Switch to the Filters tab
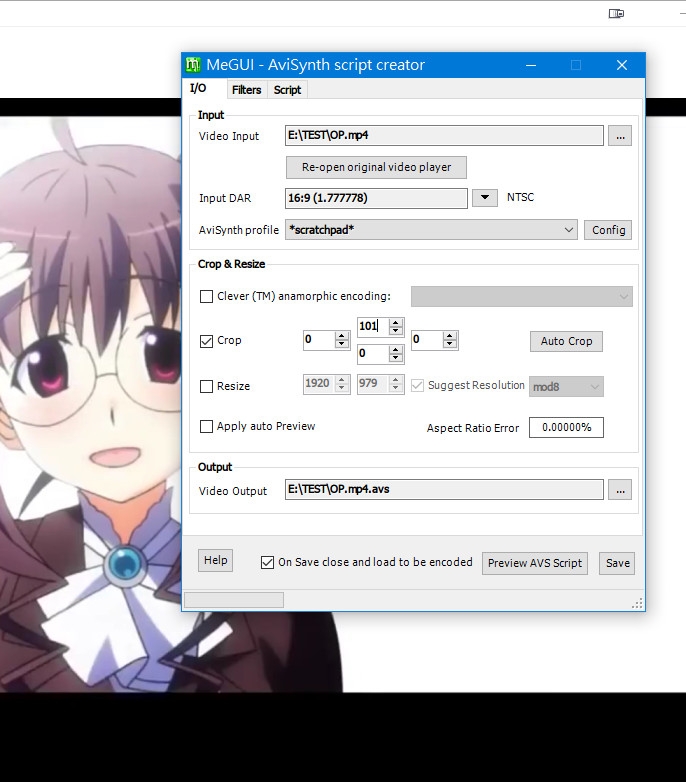Screen dimensions: 686x782 [x=246, y=90]
